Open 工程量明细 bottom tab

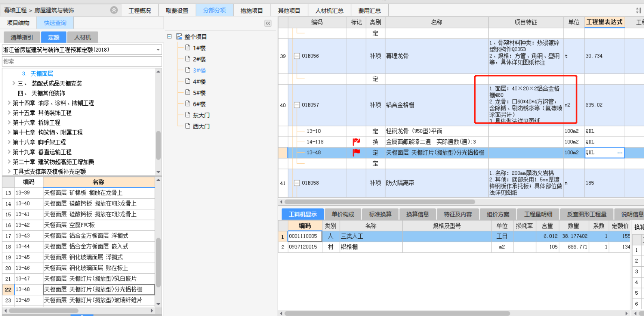point(538,214)
